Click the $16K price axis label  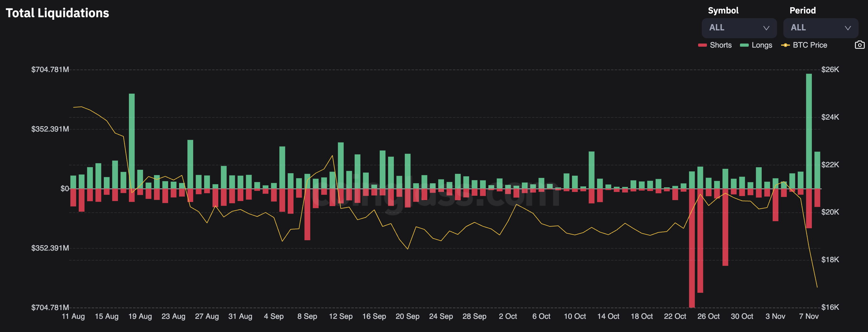(x=830, y=307)
